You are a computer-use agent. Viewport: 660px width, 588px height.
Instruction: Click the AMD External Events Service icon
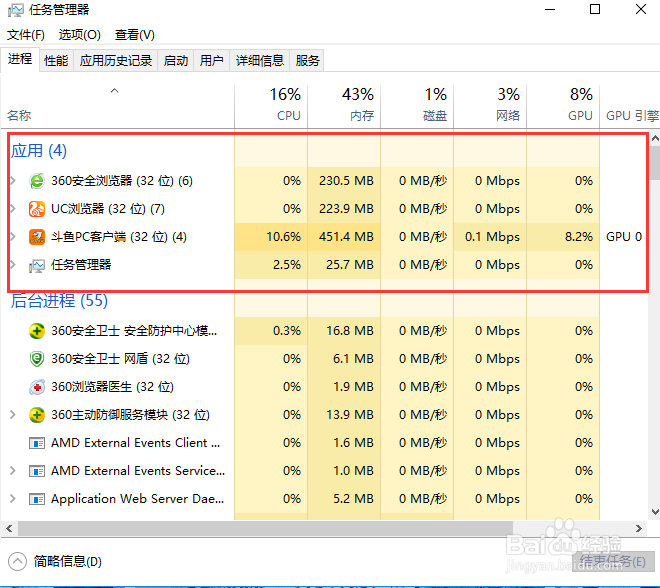[37, 471]
